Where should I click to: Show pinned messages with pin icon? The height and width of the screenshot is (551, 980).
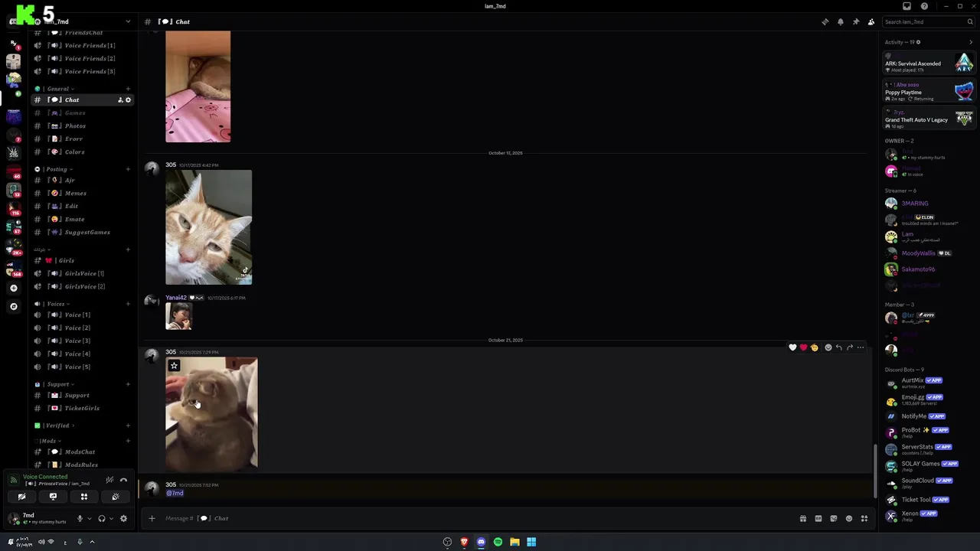855,21
